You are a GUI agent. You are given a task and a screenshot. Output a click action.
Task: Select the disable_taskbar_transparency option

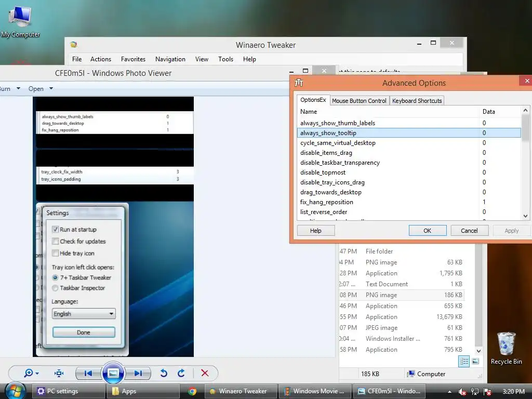(x=409, y=162)
